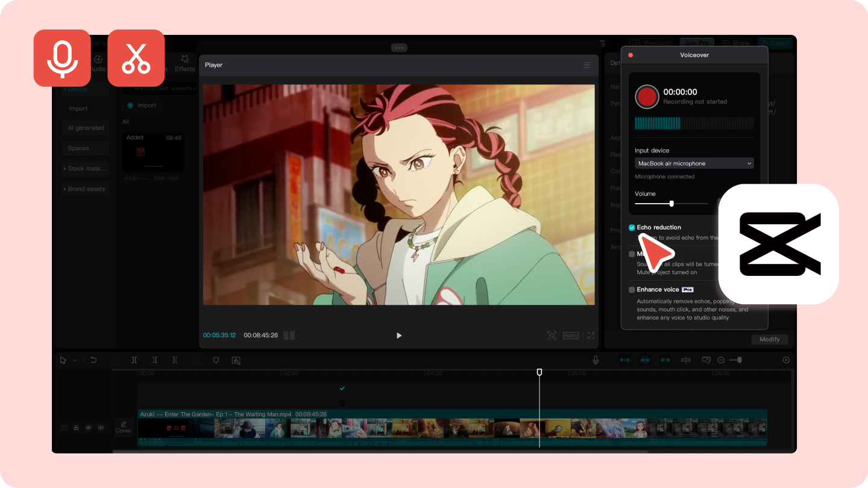This screenshot has width=868, height=488.
Task: Select the Azuki Man.mp4 thumbnail in media panel
Action: click(x=153, y=152)
